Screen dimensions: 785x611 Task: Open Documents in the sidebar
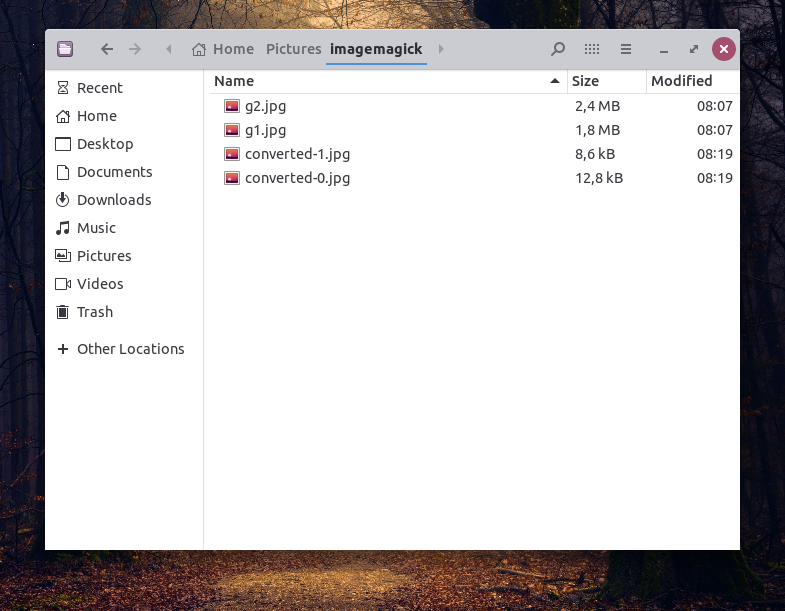tap(124, 172)
